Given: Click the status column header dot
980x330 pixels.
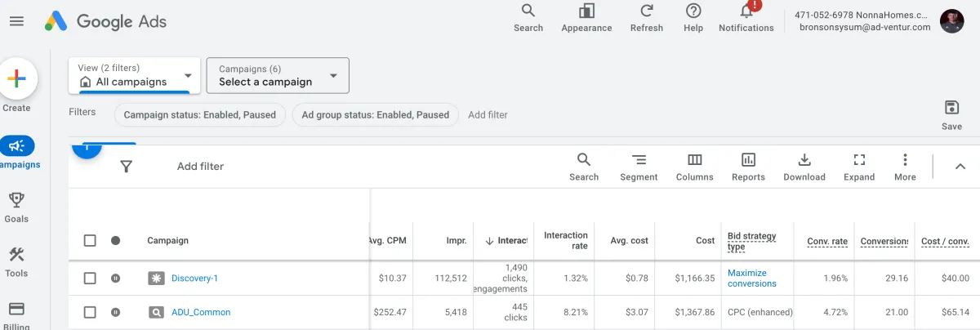Looking at the screenshot, I should (x=115, y=240).
